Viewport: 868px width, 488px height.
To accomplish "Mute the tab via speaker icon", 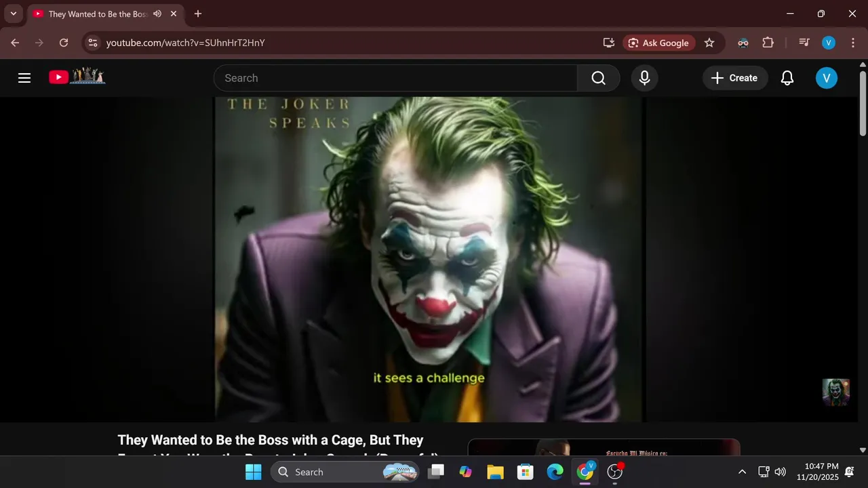I will [x=157, y=14].
